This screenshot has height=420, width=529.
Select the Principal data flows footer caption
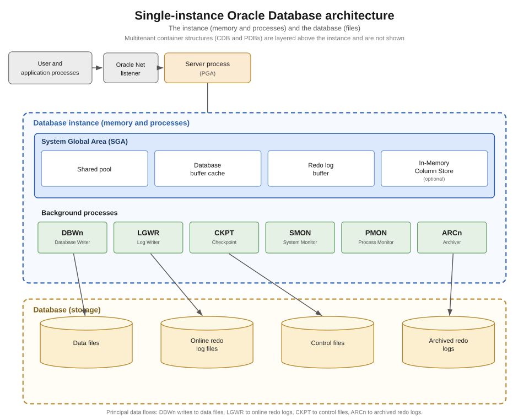click(264, 412)
